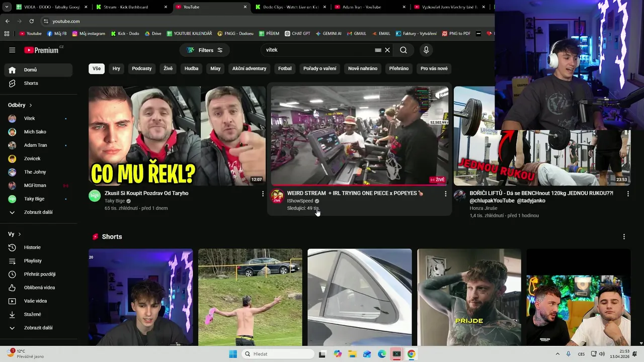Image resolution: width=644 pixels, height=362 pixels.
Task: Open Přehrát později in sidebar
Action: [38, 274]
